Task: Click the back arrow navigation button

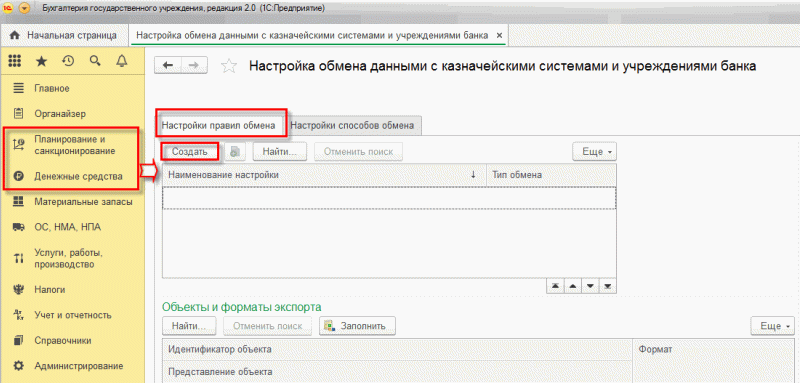Action: tap(168, 65)
